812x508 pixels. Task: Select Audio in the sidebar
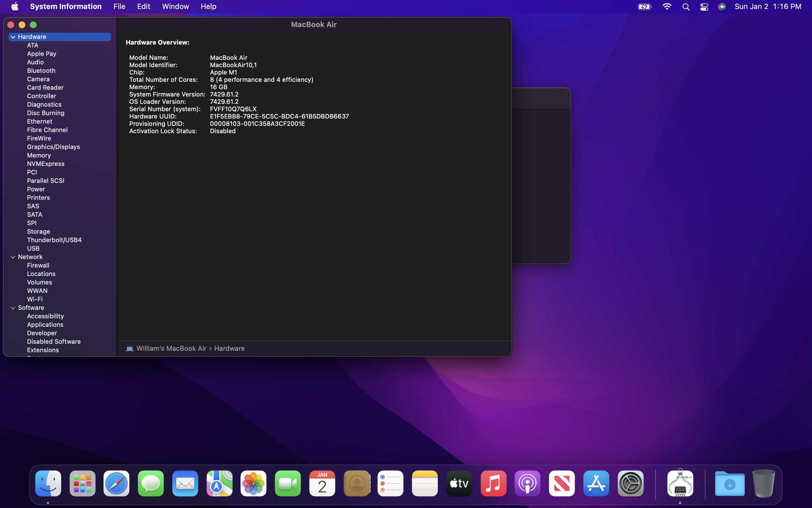[x=35, y=62]
